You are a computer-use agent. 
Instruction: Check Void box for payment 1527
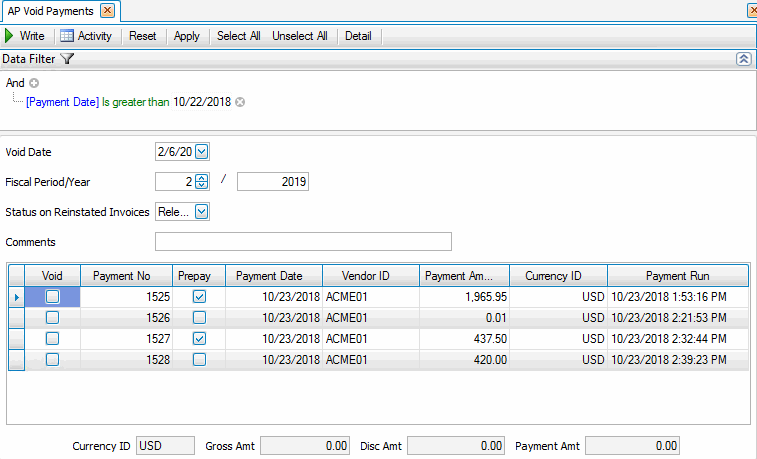[52, 339]
